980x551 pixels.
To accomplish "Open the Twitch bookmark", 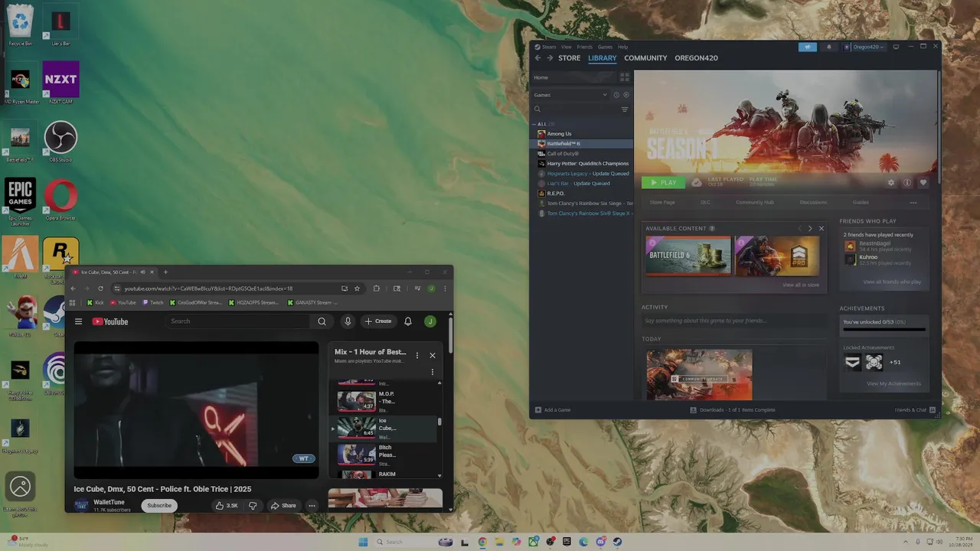I will pos(152,302).
